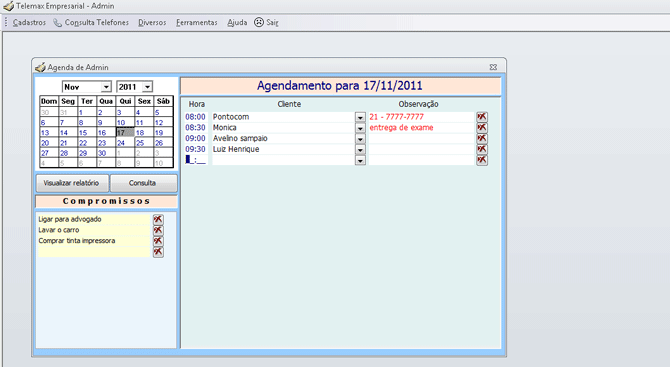Click the 09:30 time entry
The width and height of the screenshot is (670, 367).
(x=195, y=149)
